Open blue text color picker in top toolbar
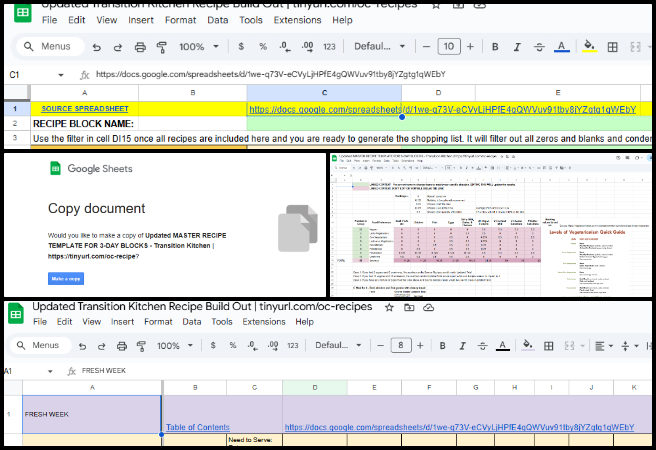The image size is (656, 450). pyautogui.click(x=561, y=46)
